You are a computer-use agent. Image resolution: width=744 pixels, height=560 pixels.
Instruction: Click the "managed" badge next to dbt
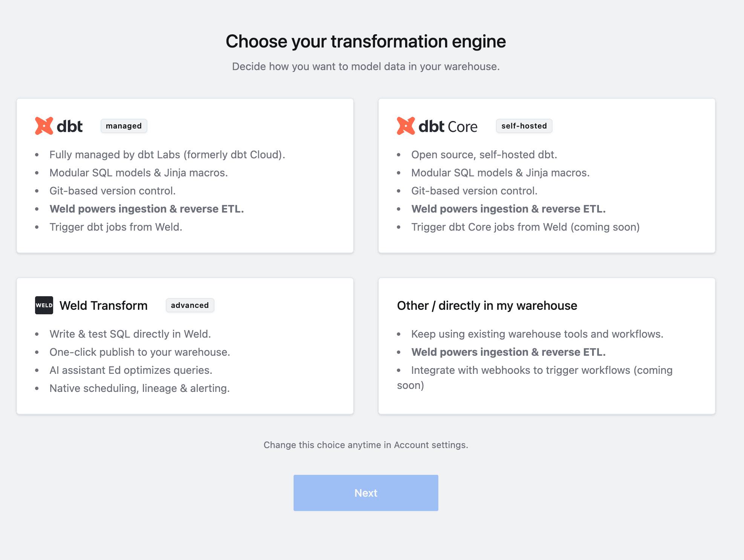tap(124, 126)
